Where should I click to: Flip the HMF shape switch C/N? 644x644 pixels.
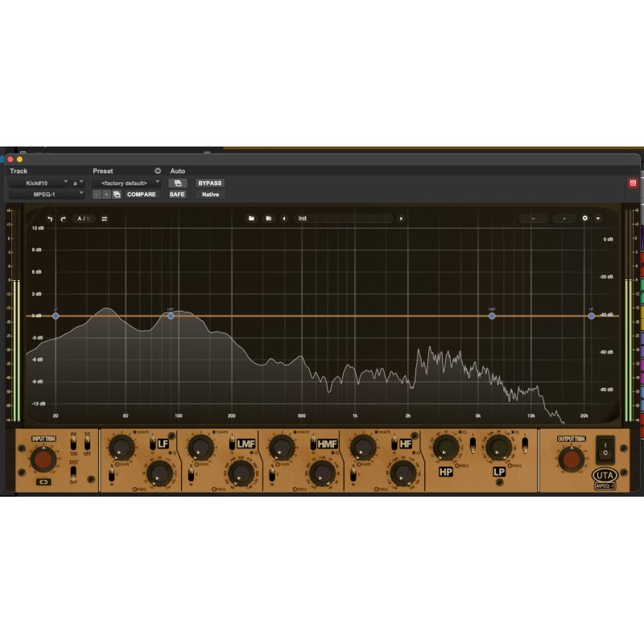point(272,474)
